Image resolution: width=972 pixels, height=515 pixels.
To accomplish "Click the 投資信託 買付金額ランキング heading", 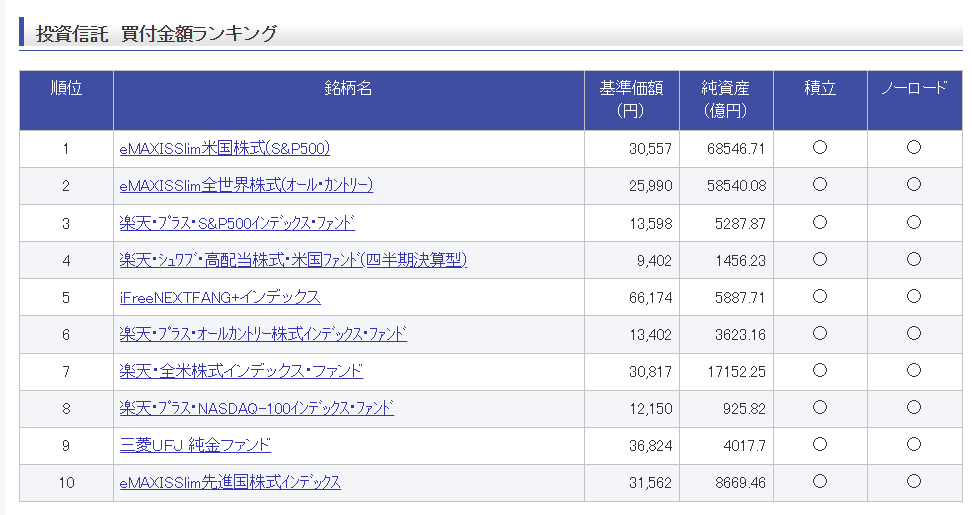I will (156, 33).
